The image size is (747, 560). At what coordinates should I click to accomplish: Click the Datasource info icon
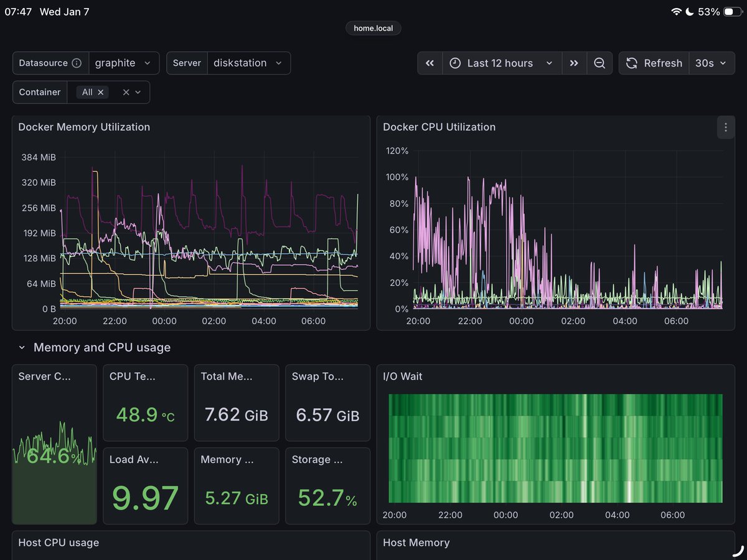pyautogui.click(x=76, y=63)
